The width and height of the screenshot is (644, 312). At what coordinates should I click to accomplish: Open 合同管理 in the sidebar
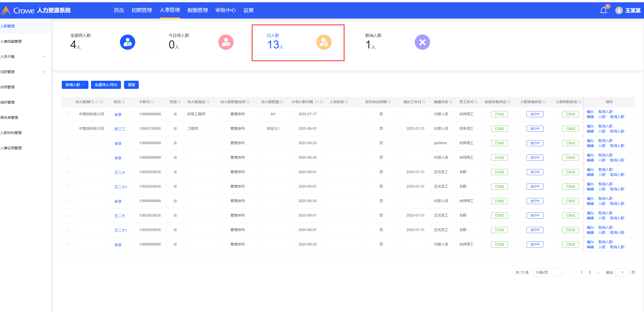tap(8, 87)
